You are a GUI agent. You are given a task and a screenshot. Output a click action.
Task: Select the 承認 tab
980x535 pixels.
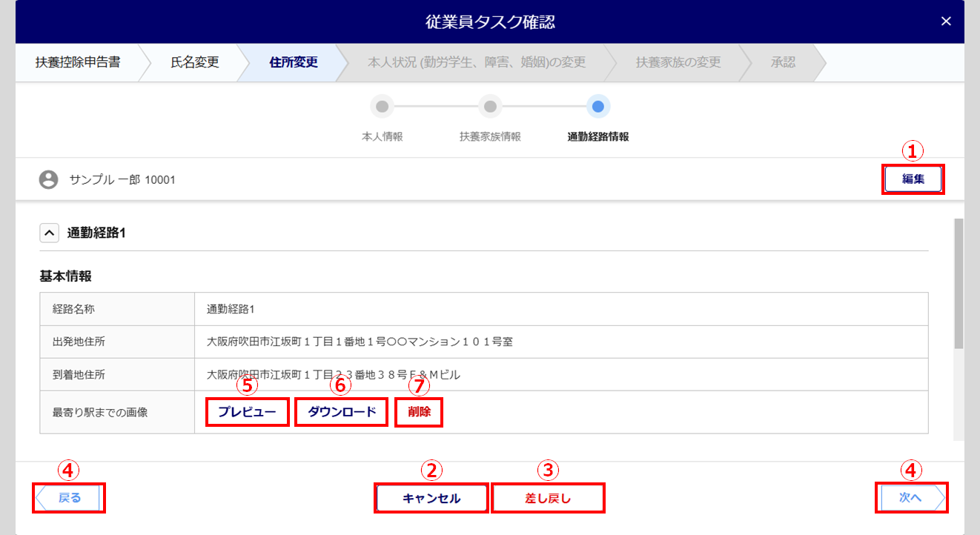point(783,62)
